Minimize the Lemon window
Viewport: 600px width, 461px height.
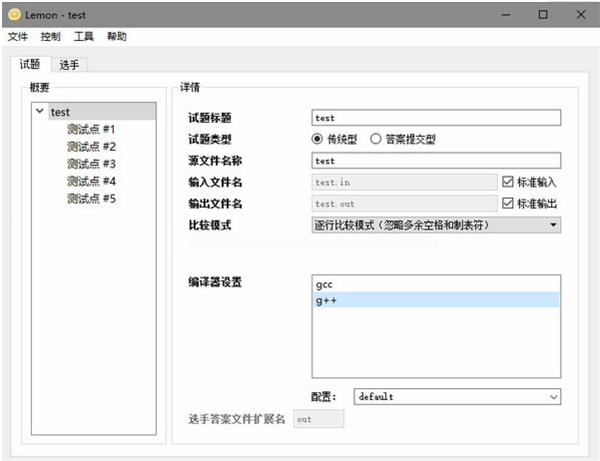coord(506,15)
